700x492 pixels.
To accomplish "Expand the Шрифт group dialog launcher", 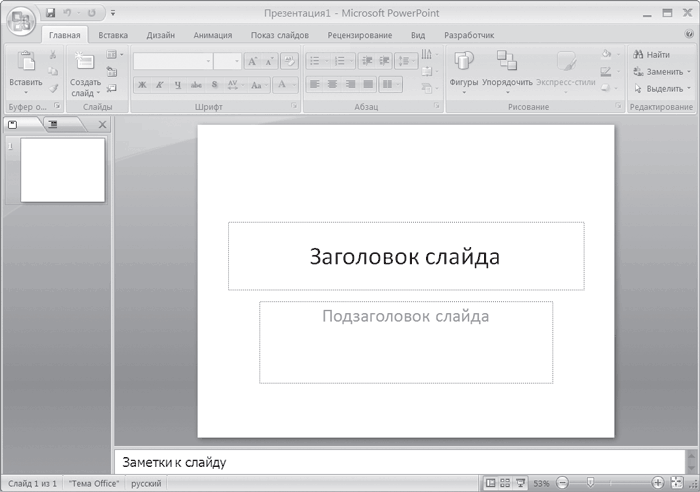I will tap(294, 106).
